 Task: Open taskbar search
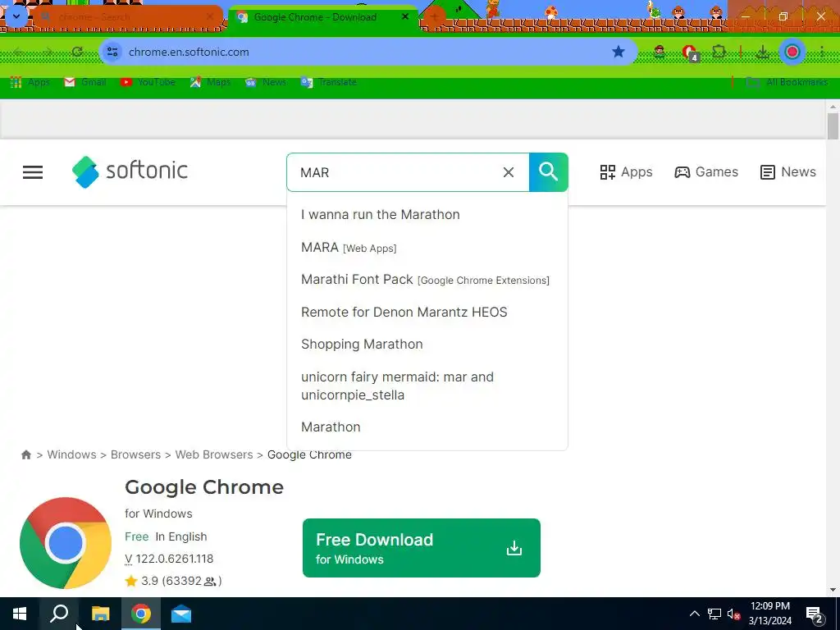(x=59, y=614)
